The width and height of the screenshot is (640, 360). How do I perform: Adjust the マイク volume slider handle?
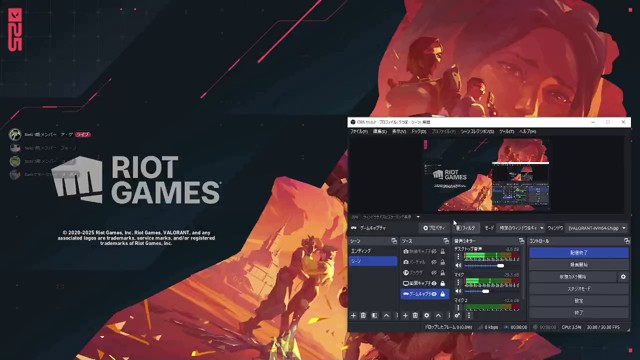click(x=486, y=291)
